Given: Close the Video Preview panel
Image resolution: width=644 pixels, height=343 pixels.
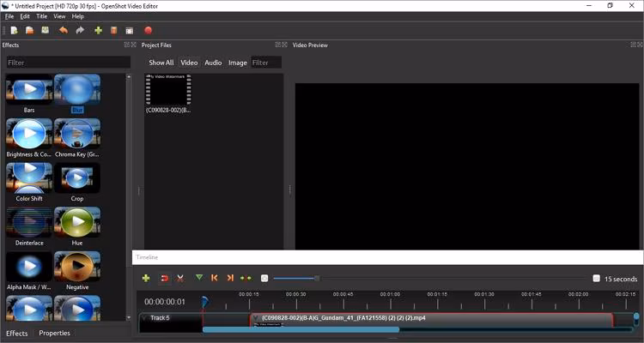Looking at the screenshot, I should [641, 45].
